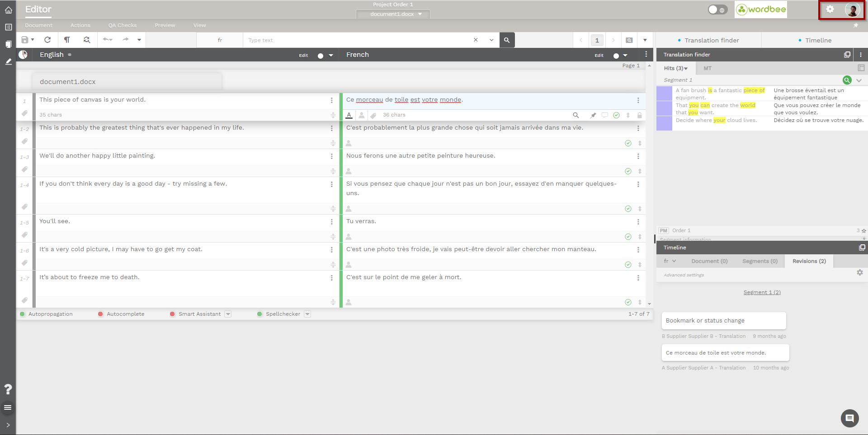Open Advanced settings in Timeline
Image resolution: width=868 pixels, height=435 pixels.
click(684, 275)
